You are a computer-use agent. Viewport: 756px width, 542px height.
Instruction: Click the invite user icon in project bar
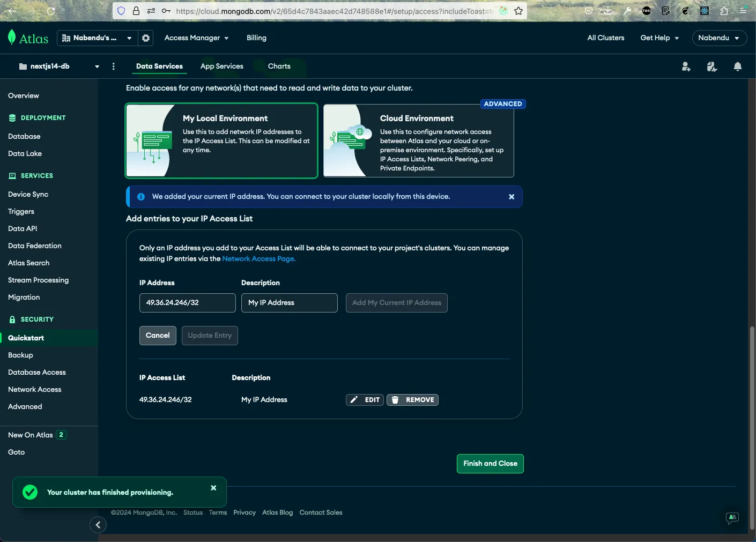(686, 66)
